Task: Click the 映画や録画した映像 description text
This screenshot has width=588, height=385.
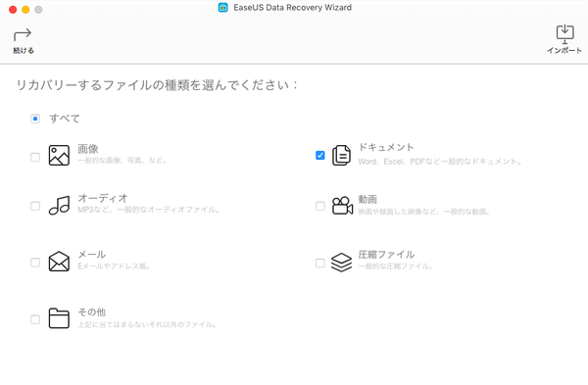Action: click(424, 212)
